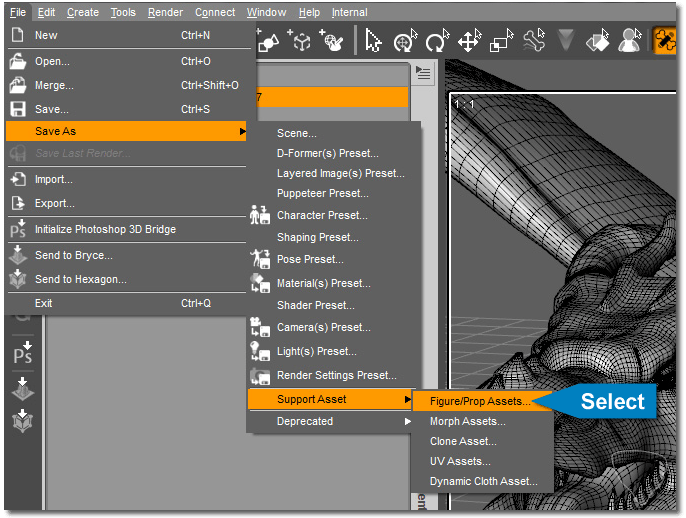
Task: Click the Export icon
Action: click(18, 203)
